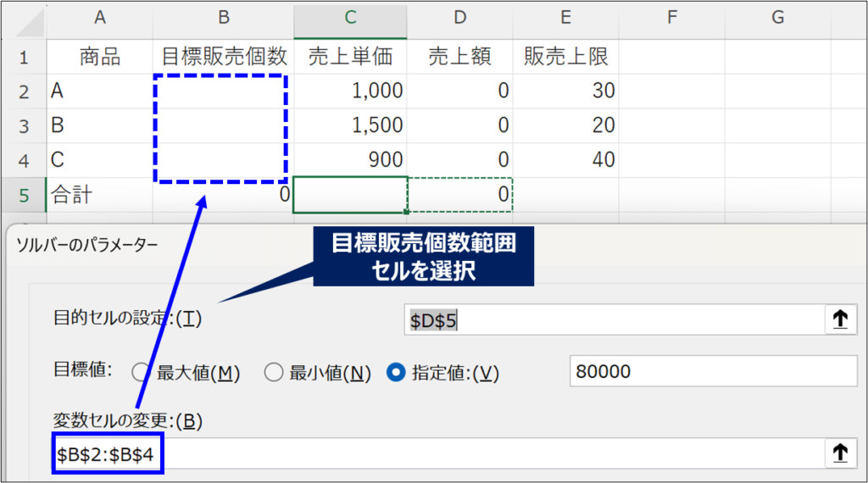
Task: Click collapse arrow beside 目的セルの設定 field
Action: point(840,320)
